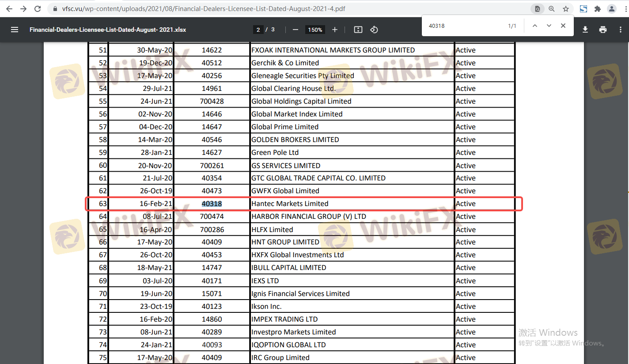Bookmark this page with star icon
Screen dimensions: 629x364
[566, 9]
